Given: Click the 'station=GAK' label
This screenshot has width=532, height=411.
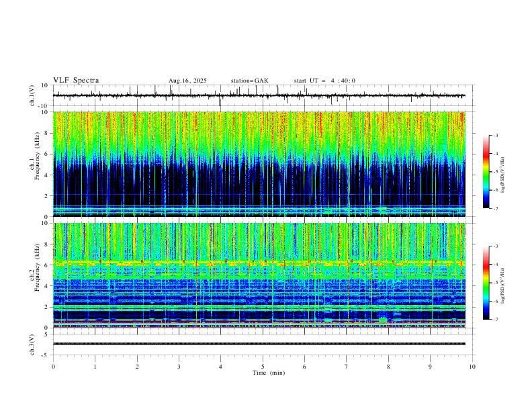Looking at the screenshot, I should click(249, 81).
